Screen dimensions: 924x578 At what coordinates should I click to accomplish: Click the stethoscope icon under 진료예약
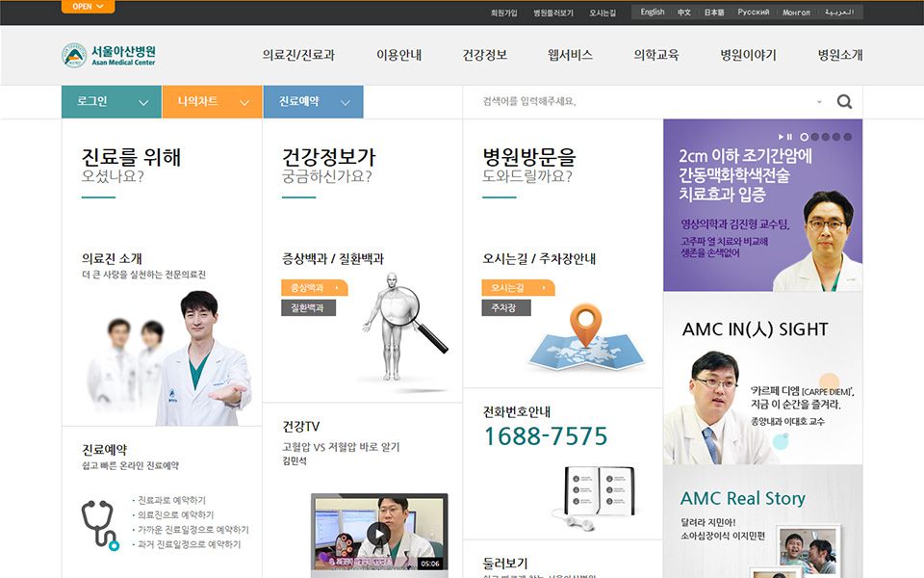(99, 524)
